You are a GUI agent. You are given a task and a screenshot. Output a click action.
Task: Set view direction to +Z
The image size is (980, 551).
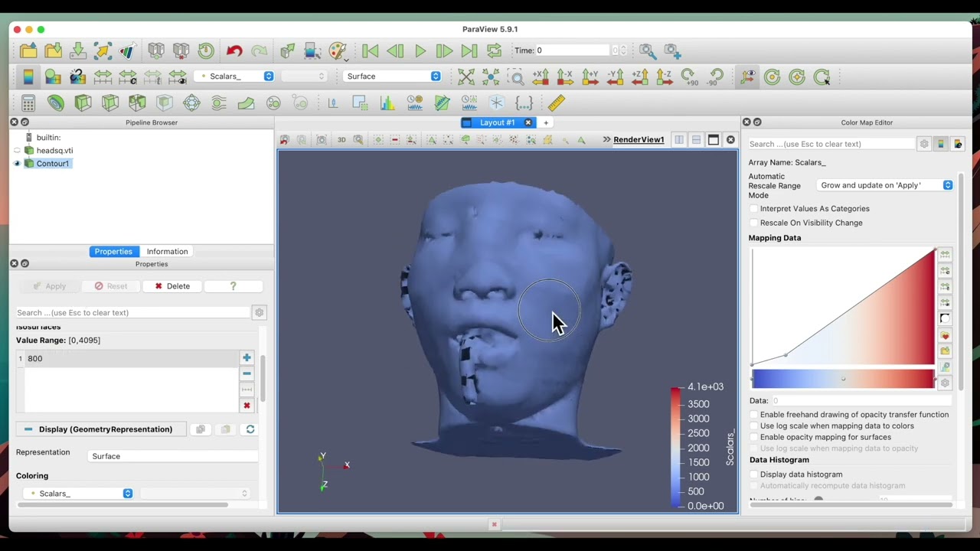(640, 77)
